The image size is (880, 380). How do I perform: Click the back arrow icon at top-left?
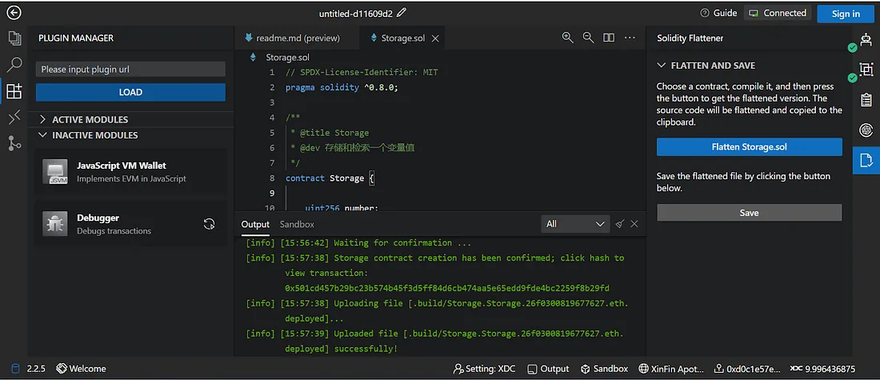[x=13, y=13]
